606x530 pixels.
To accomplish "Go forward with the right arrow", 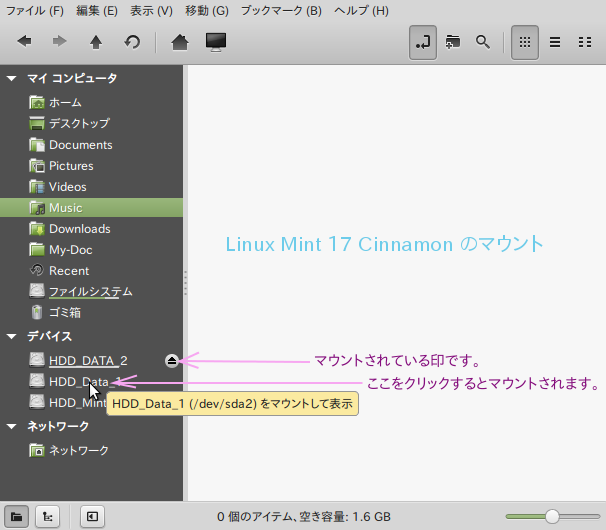I will (x=59, y=41).
